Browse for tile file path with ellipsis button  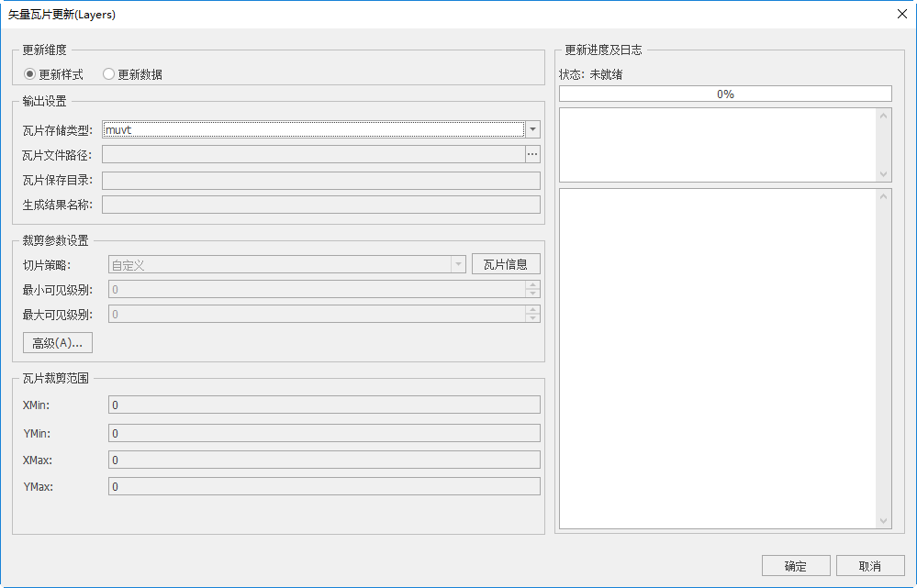pyautogui.click(x=532, y=154)
